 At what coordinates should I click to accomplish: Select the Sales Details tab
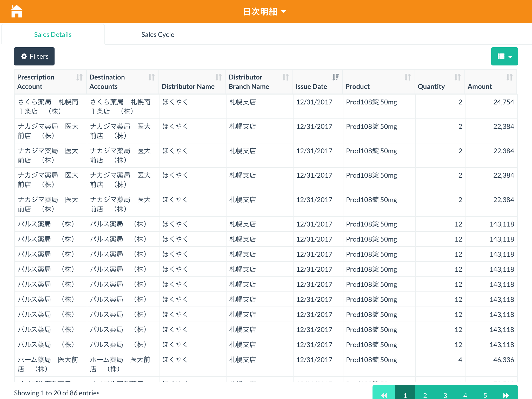[53, 35]
